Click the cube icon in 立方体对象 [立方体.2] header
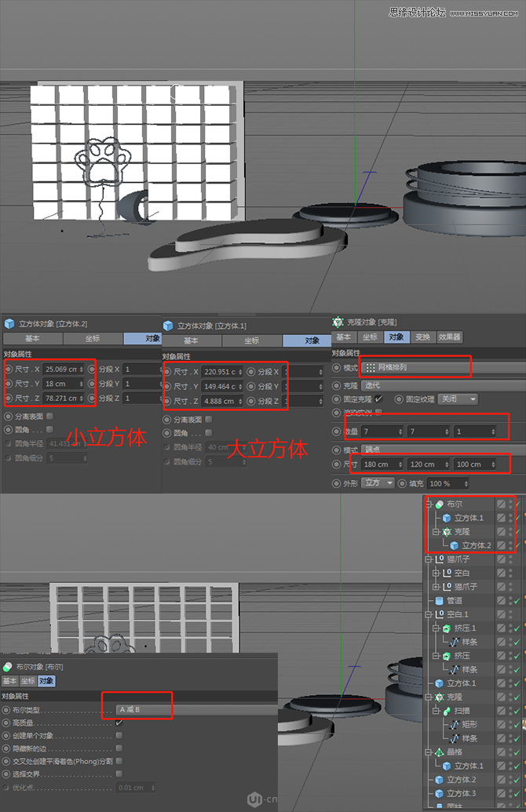The image size is (526, 812). coord(9,324)
